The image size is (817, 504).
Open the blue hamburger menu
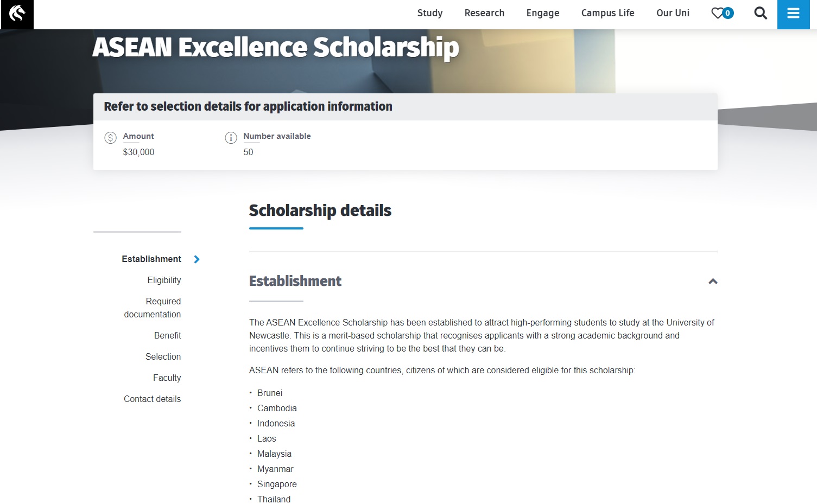[x=793, y=14]
